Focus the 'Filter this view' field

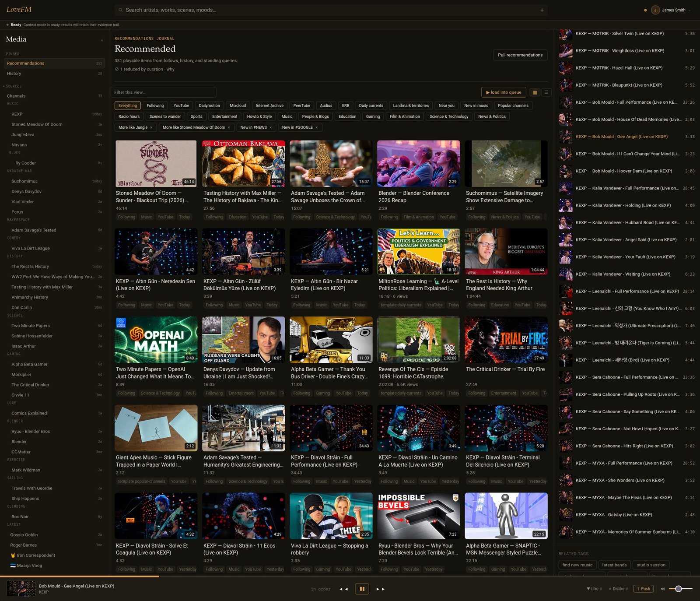[164, 92]
